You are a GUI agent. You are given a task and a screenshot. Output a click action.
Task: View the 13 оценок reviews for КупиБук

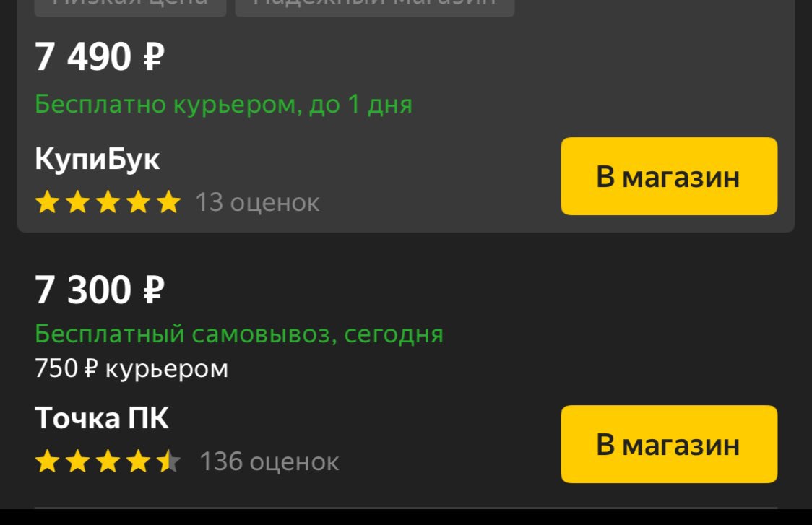pyautogui.click(x=257, y=202)
